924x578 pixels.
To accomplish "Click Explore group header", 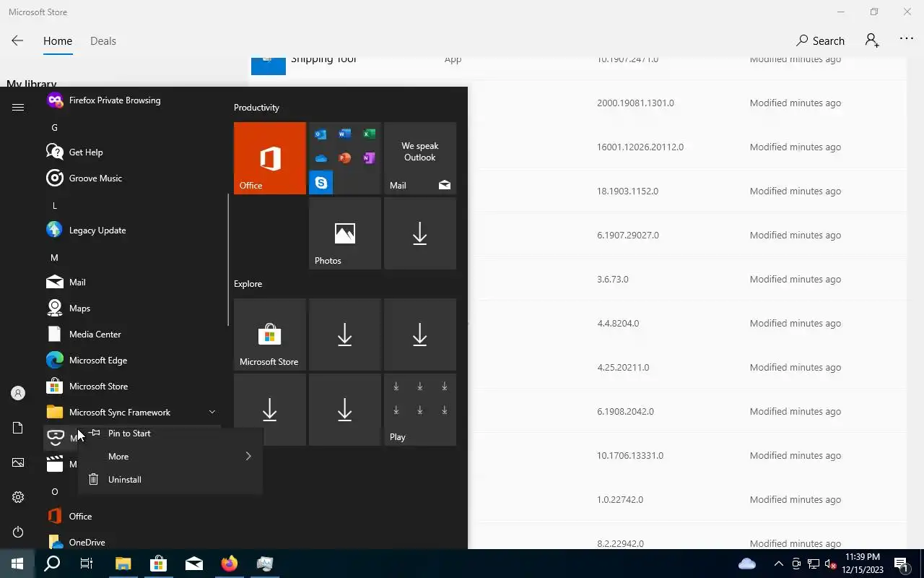I will tap(248, 284).
